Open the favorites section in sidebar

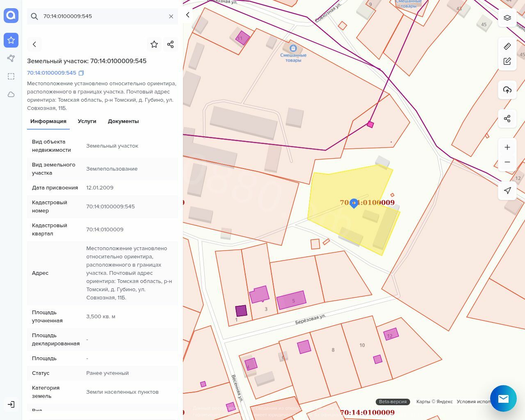coord(11,40)
